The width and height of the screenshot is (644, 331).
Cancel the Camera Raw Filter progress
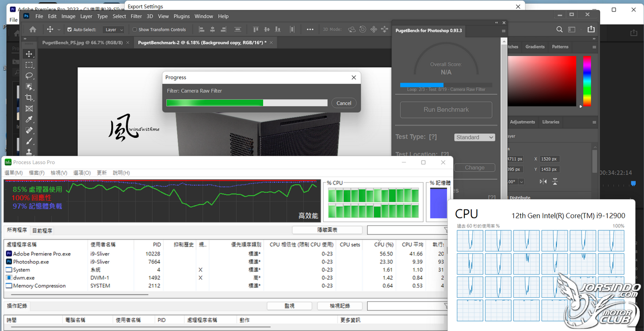(344, 103)
